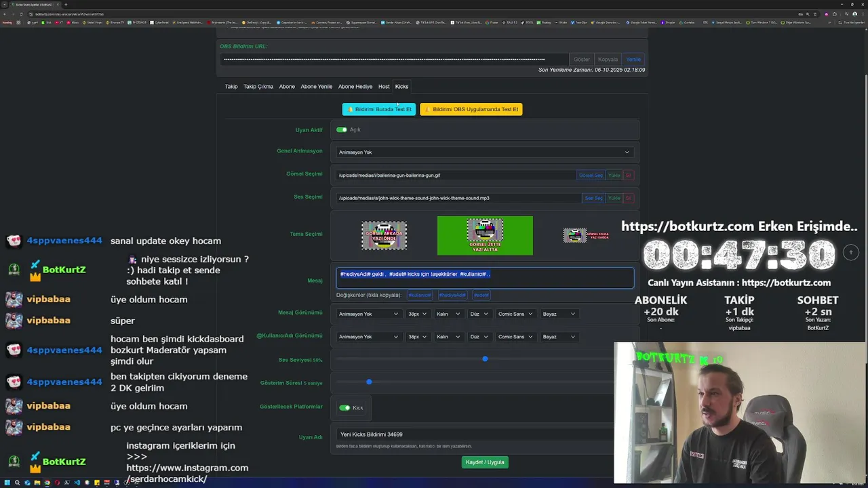Open taskbar Search magnifier
Viewport: 868px width, 488px height.
(17, 483)
